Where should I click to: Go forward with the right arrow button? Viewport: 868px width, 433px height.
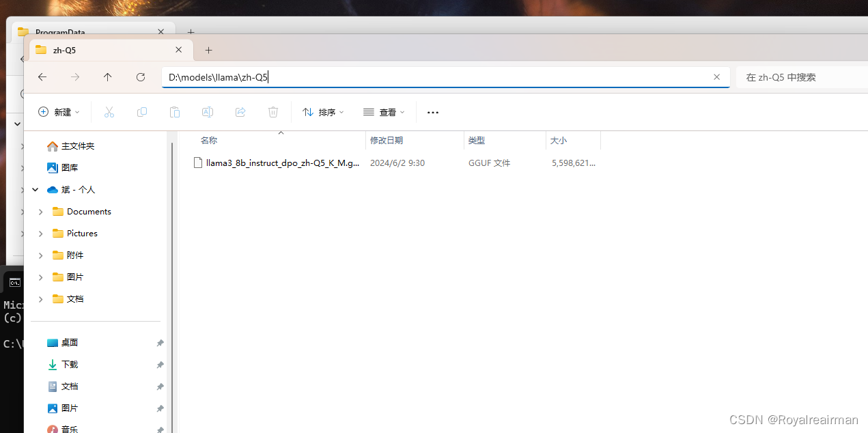75,77
